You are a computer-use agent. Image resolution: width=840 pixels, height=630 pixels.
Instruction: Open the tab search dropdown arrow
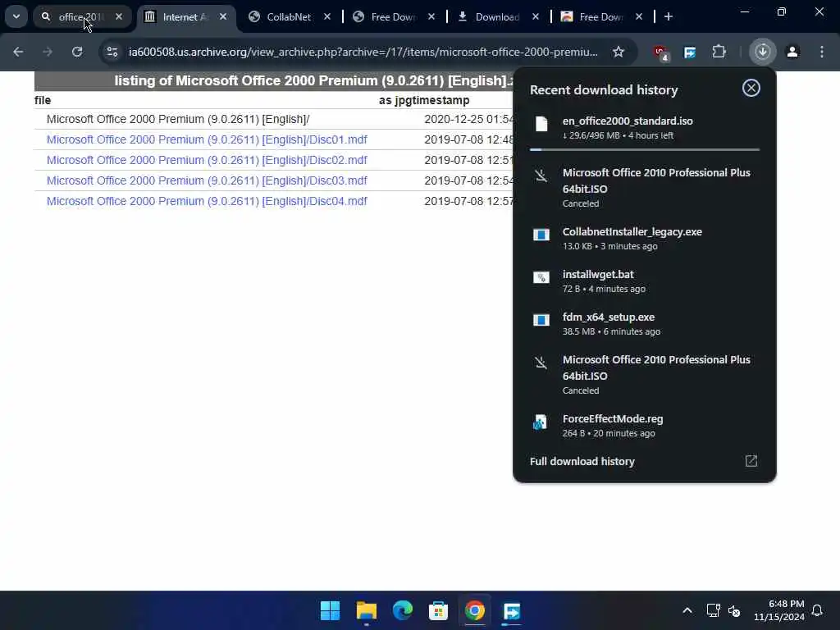[16, 16]
